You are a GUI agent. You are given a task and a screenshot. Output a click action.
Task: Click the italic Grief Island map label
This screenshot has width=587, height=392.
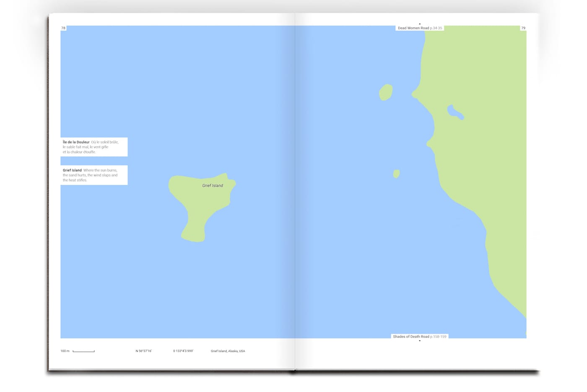click(x=213, y=185)
